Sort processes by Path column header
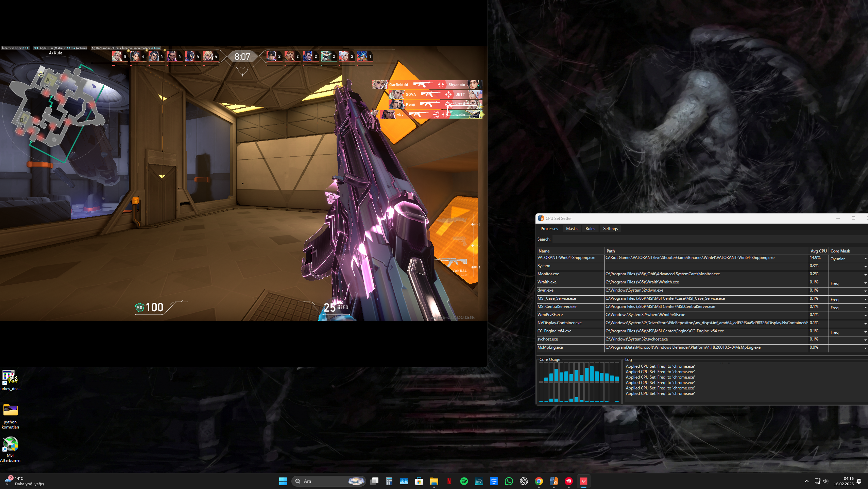Screen dimensions: 868x489 click(707, 251)
